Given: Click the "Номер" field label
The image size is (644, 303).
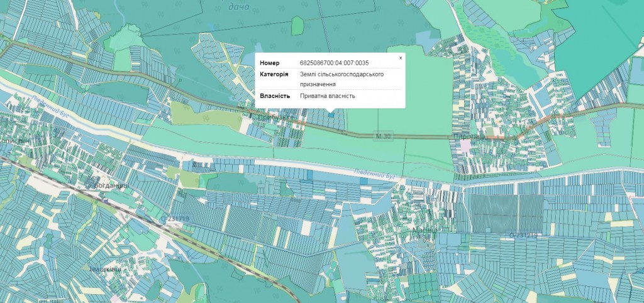Looking at the screenshot, I should click(269, 63).
